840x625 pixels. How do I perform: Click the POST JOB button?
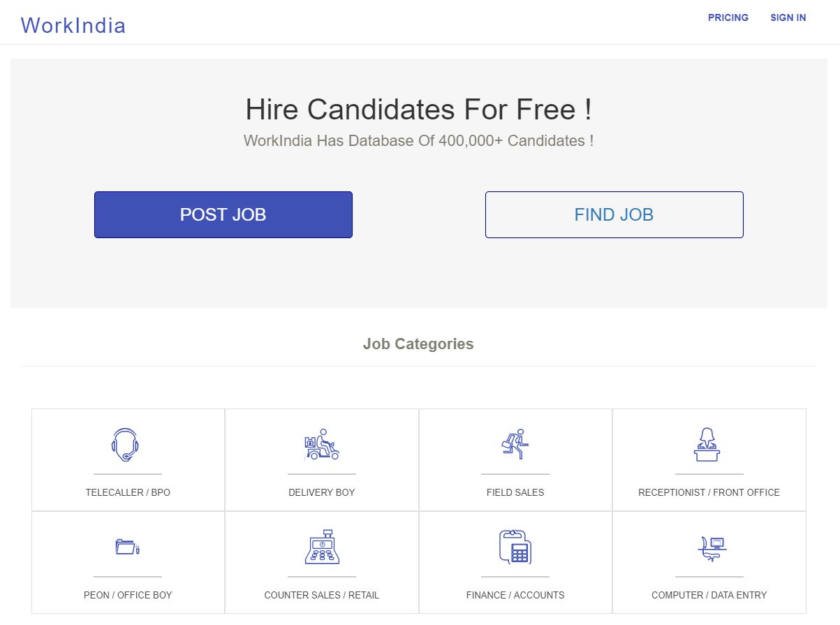[223, 214]
